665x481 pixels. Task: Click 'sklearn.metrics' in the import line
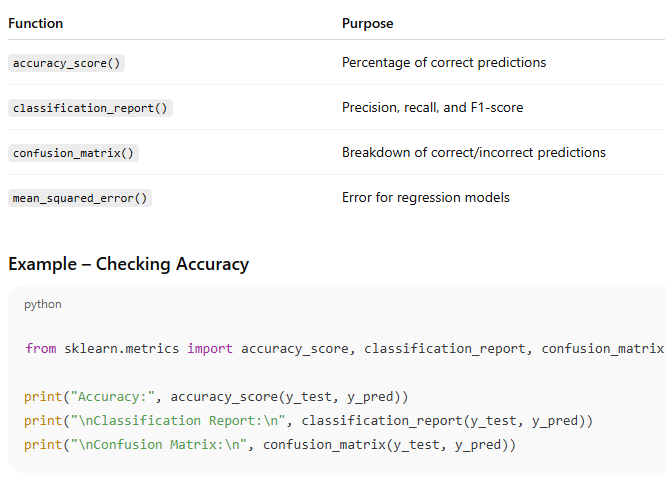point(122,349)
